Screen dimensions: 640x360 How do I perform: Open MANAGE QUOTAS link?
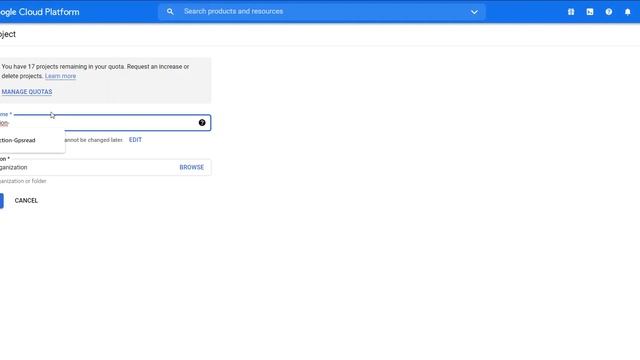pyautogui.click(x=27, y=92)
